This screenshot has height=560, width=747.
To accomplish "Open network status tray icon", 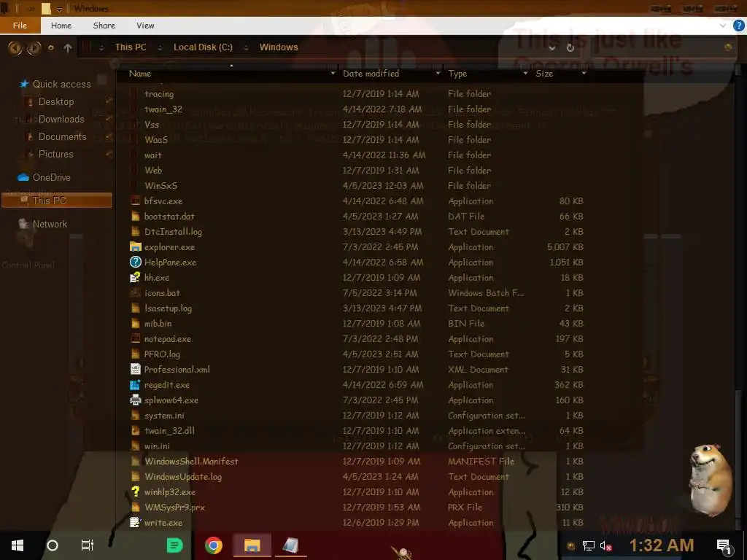I will click(x=589, y=545).
